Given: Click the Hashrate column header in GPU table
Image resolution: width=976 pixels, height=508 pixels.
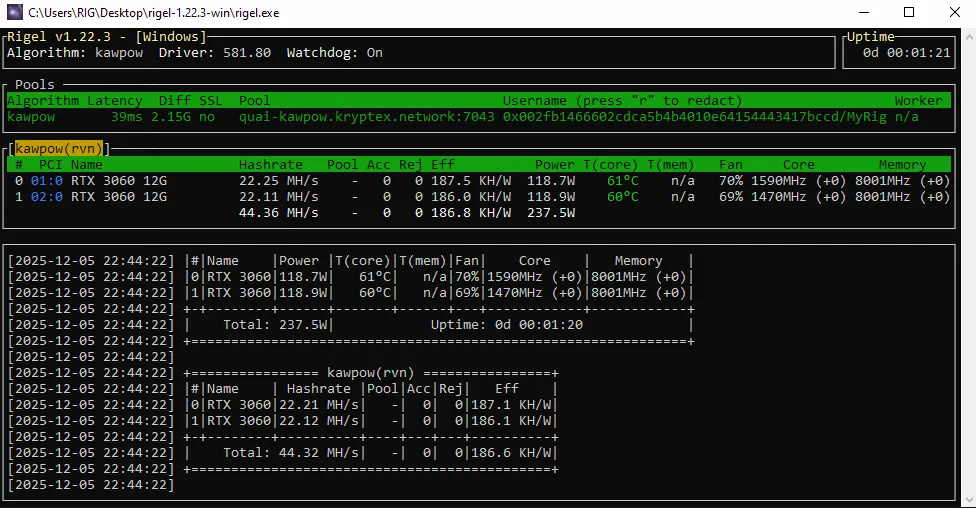Looking at the screenshot, I should tap(271, 165).
